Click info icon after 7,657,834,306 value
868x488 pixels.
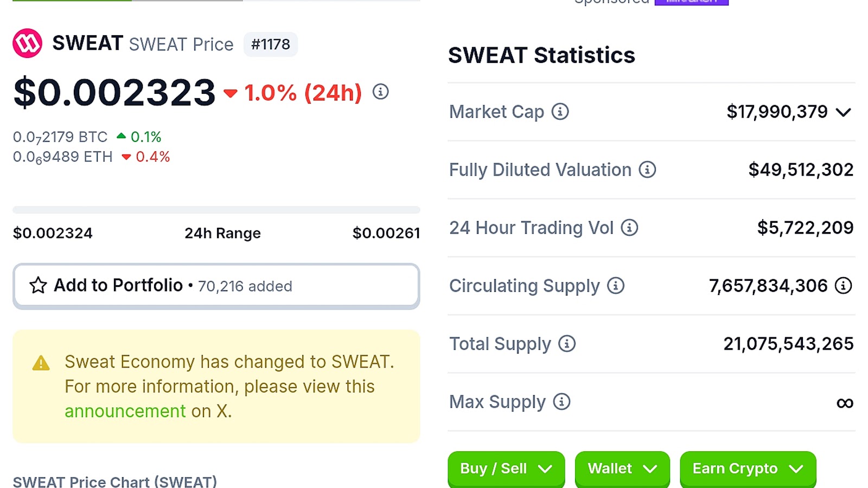coord(843,286)
